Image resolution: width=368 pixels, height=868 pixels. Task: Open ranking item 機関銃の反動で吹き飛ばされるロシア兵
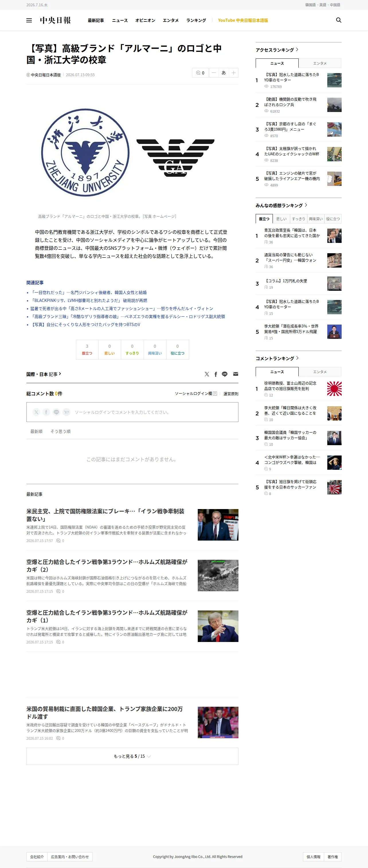pyautogui.click(x=290, y=102)
